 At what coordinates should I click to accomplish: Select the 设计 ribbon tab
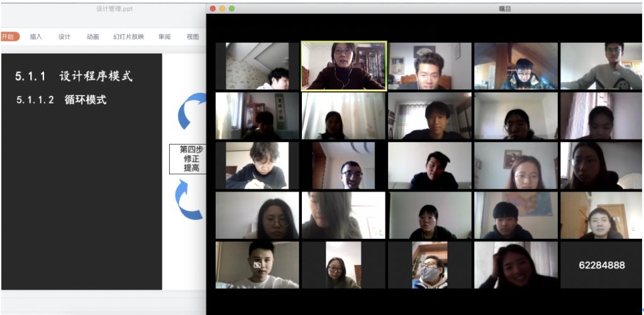click(x=64, y=36)
